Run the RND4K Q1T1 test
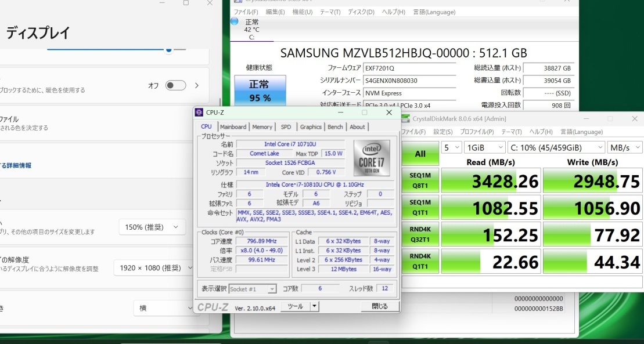The width and height of the screenshot is (644, 344). pos(420,261)
